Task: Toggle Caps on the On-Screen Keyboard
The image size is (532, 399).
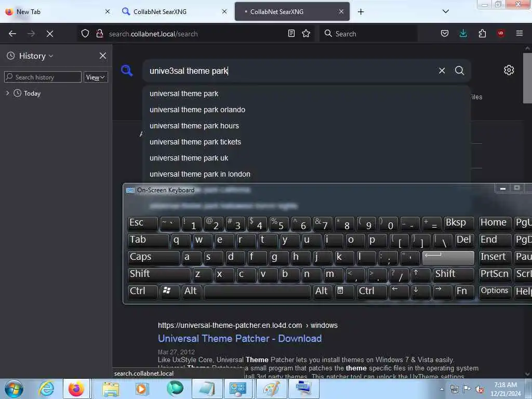Action: (x=153, y=258)
